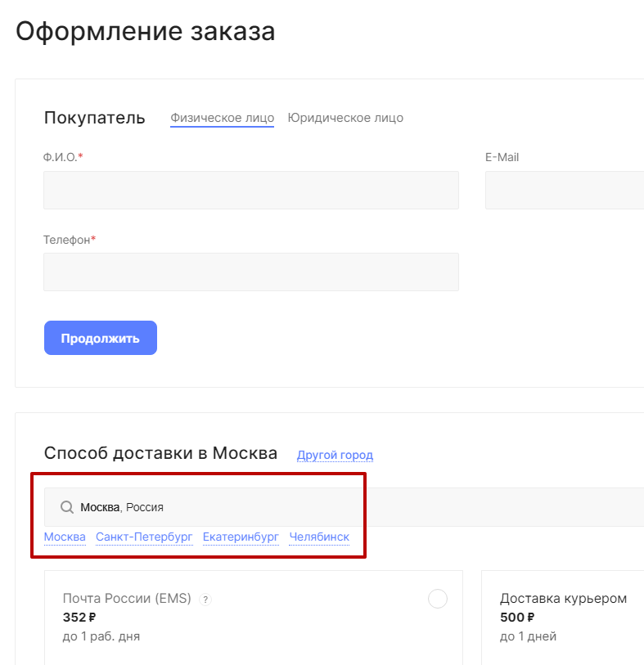Focus the E-Mail input field
Image resolution: width=644 pixels, height=665 pixels.
(565, 190)
